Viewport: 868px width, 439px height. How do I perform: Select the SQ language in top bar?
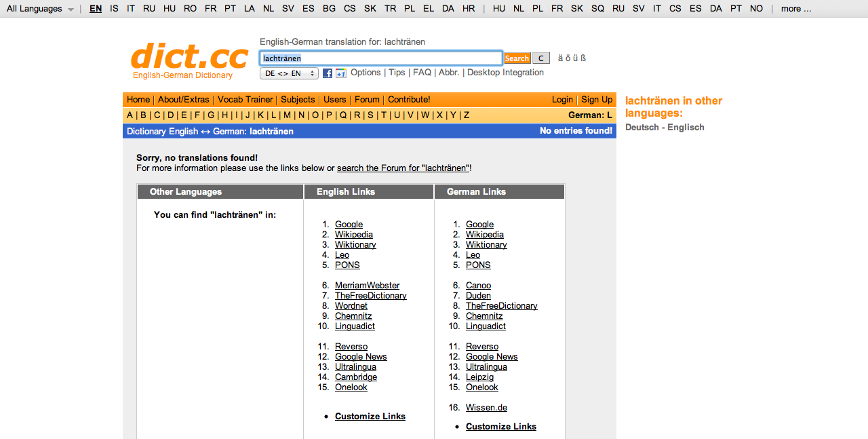597,9
